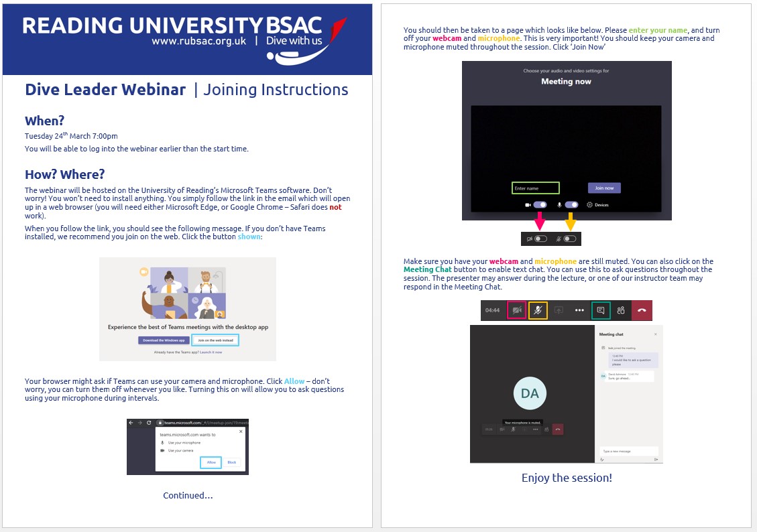Click the Block button in the permission popup
The height and width of the screenshot is (532, 757).
[x=232, y=462]
